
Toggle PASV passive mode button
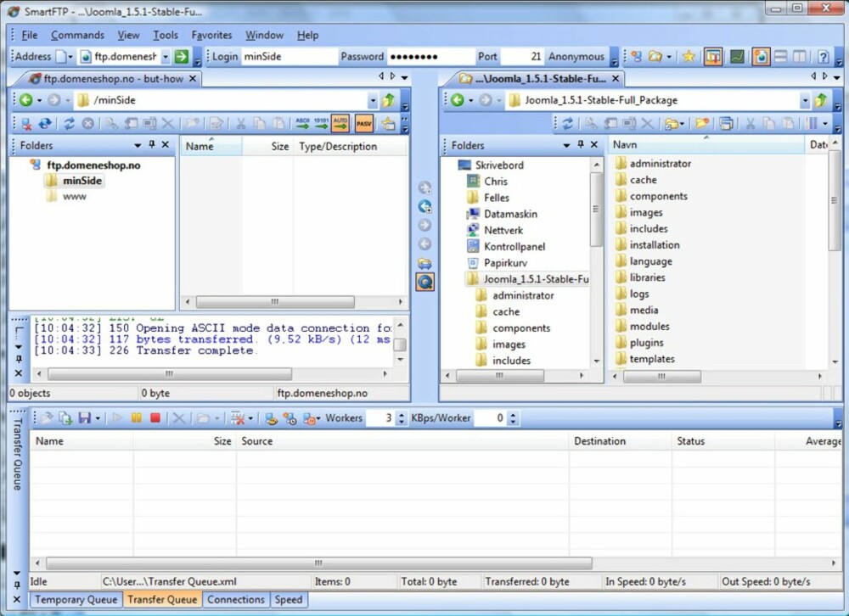(x=364, y=124)
